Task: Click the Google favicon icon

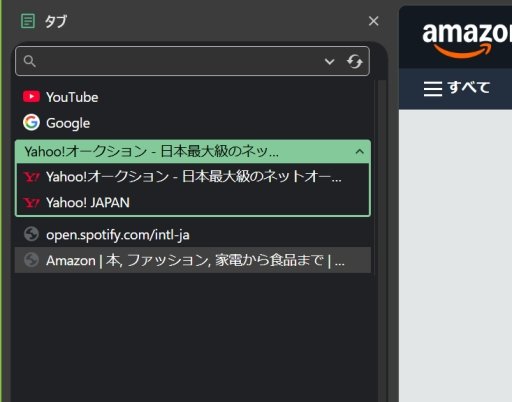Action: (x=31, y=122)
